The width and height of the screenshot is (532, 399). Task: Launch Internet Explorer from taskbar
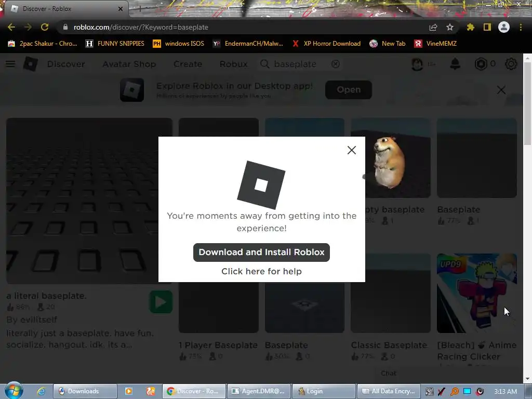click(42, 391)
